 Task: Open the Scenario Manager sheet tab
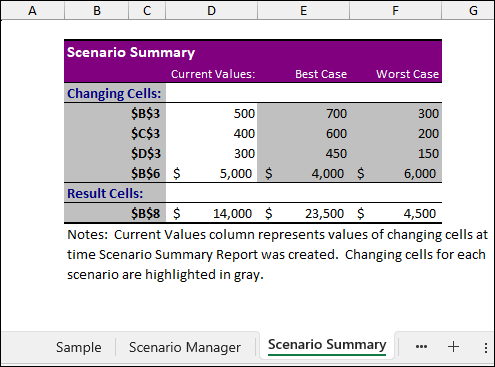tap(185, 347)
